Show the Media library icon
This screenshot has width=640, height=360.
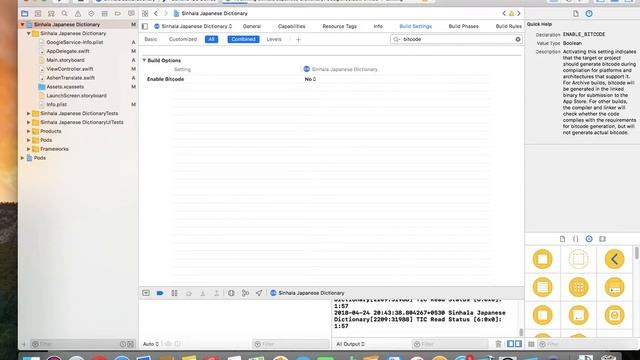click(x=602, y=239)
